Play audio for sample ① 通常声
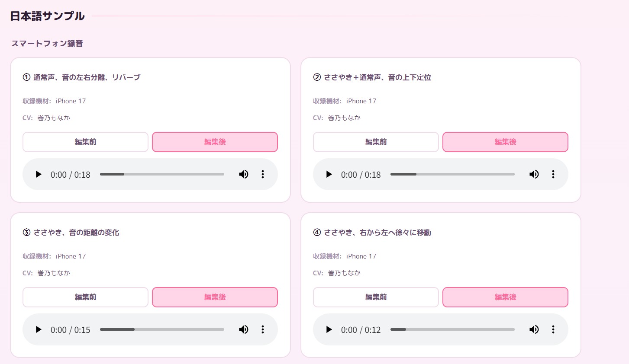The height and width of the screenshot is (364, 629). (x=39, y=174)
